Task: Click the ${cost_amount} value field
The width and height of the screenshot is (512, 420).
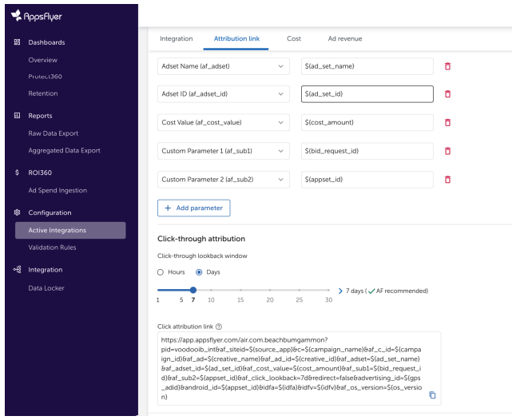Action: tap(367, 122)
